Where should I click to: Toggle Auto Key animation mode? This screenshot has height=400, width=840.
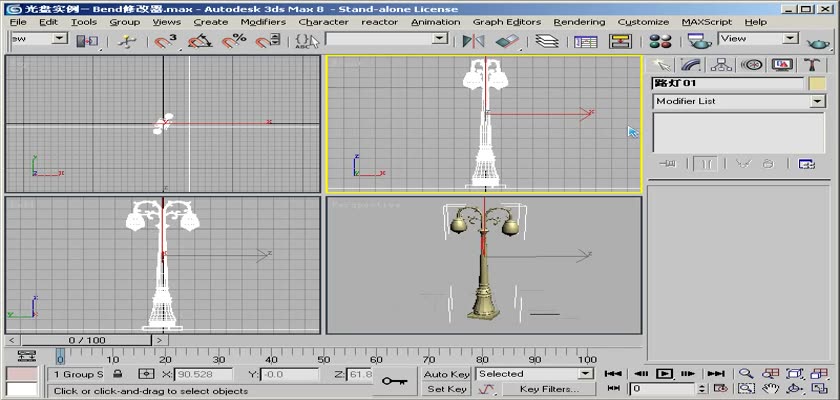pyautogui.click(x=446, y=374)
